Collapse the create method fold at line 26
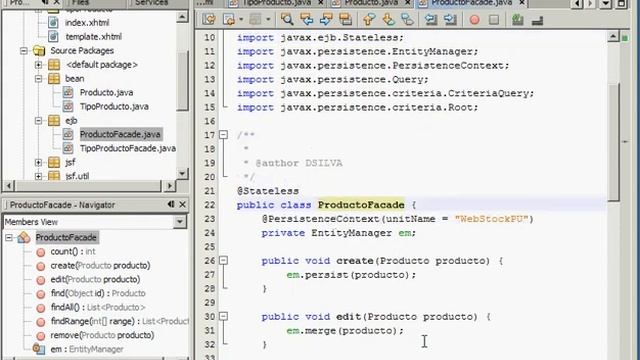640x360 pixels. [x=223, y=260]
